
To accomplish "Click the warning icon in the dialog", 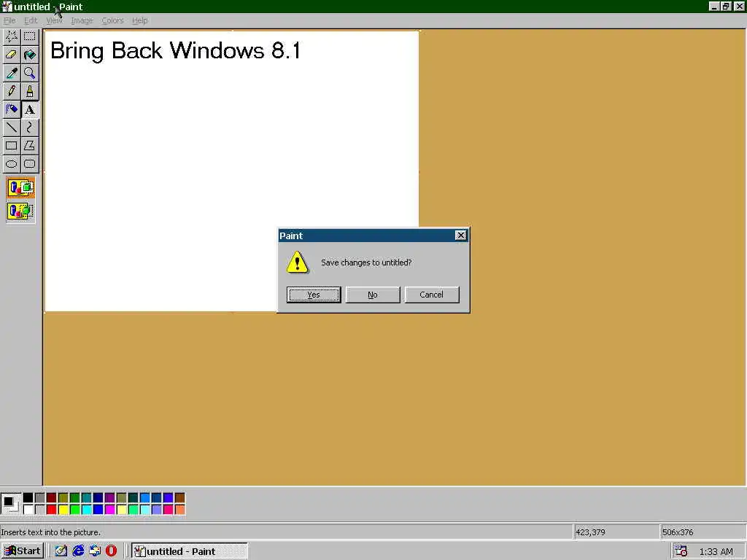I will [x=298, y=262].
